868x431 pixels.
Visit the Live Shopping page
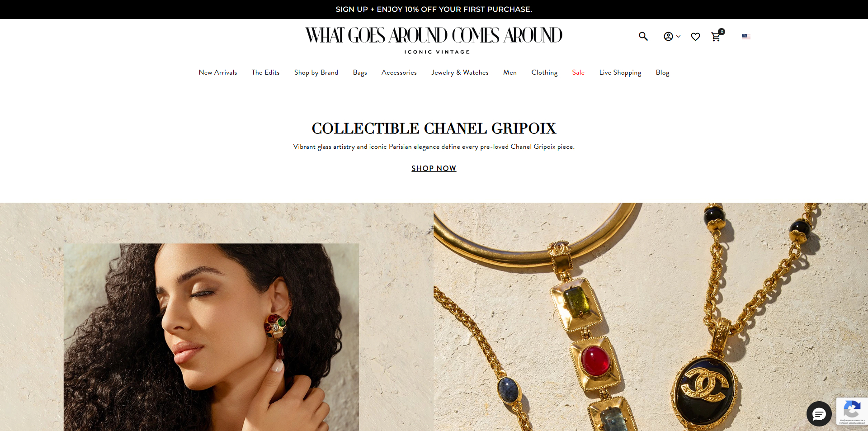620,72
